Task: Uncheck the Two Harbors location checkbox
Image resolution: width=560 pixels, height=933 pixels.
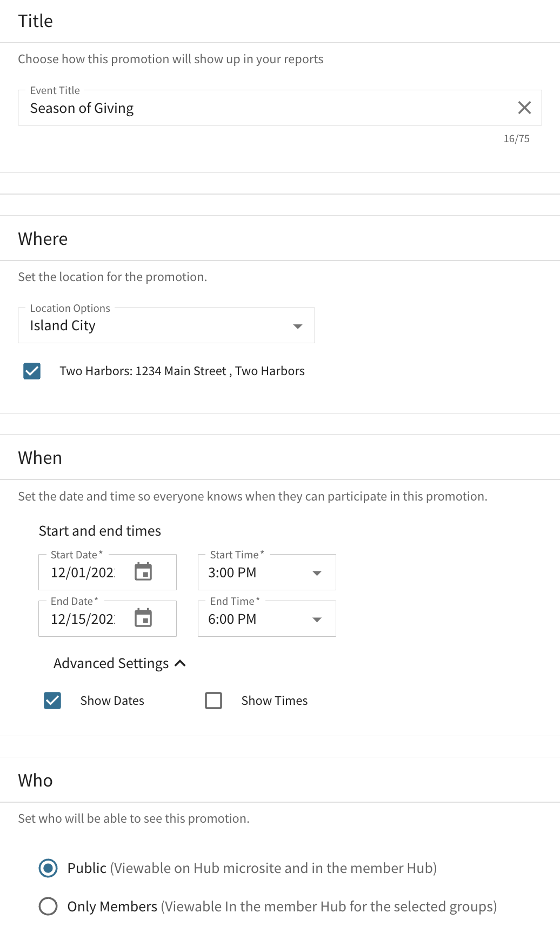Action: coord(32,371)
